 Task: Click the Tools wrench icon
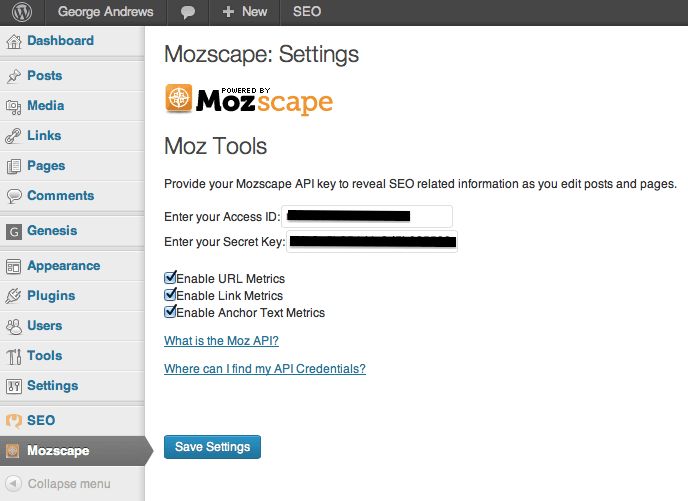pyautogui.click(x=14, y=356)
